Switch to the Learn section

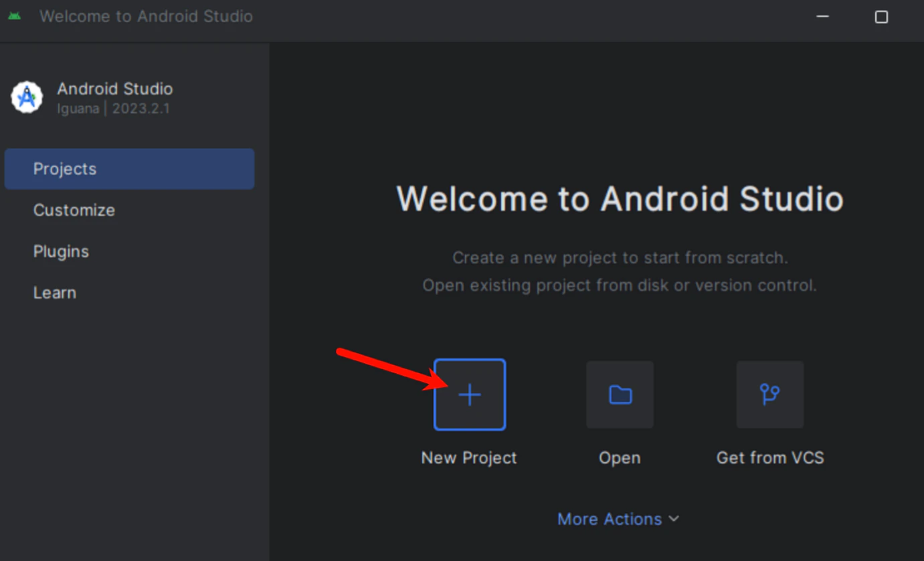55,293
